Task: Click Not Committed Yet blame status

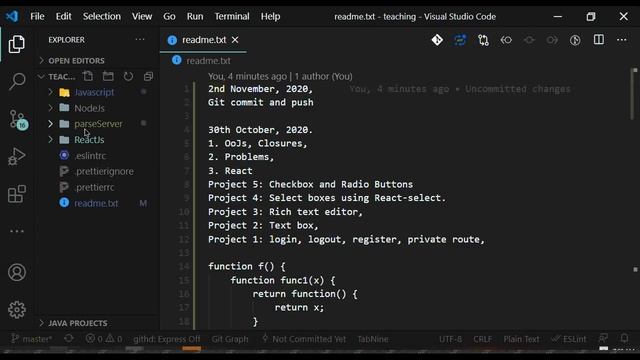Action: click(x=304, y=339)
